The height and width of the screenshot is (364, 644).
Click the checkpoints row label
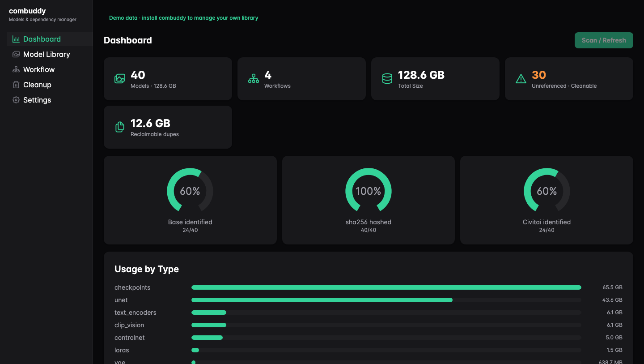pyautogui.click(x=132, y=287)
